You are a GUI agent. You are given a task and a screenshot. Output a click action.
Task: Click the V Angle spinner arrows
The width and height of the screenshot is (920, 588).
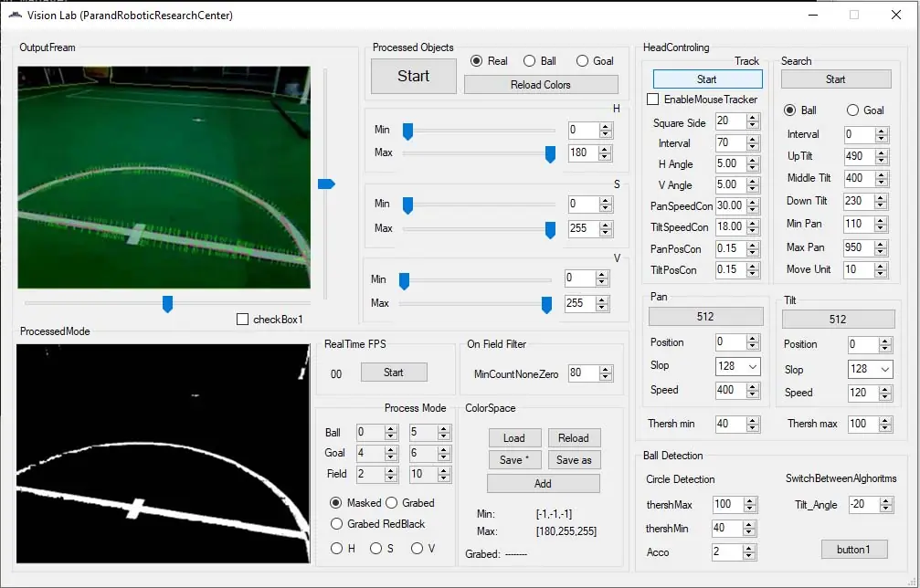753,185
